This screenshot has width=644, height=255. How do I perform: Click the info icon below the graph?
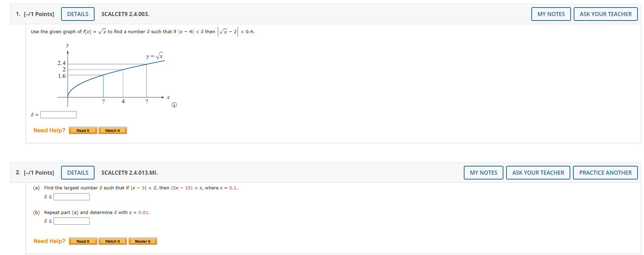[x=174, y=105]
